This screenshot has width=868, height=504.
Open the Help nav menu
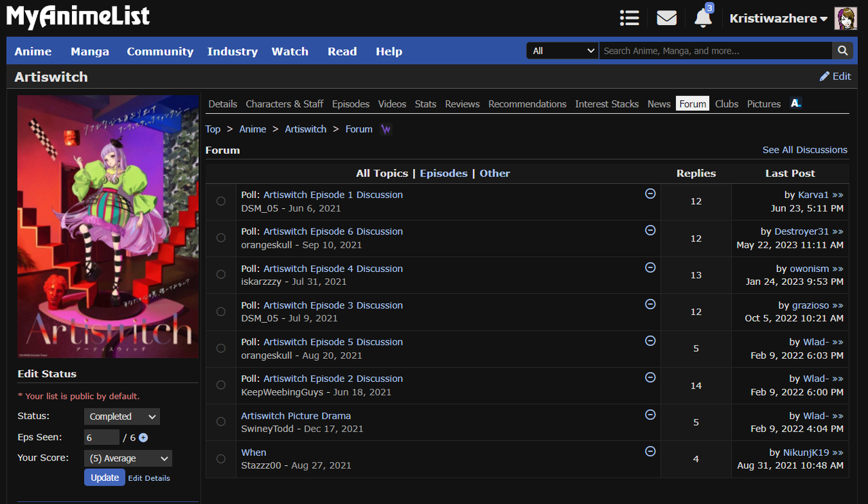[389, 52]
